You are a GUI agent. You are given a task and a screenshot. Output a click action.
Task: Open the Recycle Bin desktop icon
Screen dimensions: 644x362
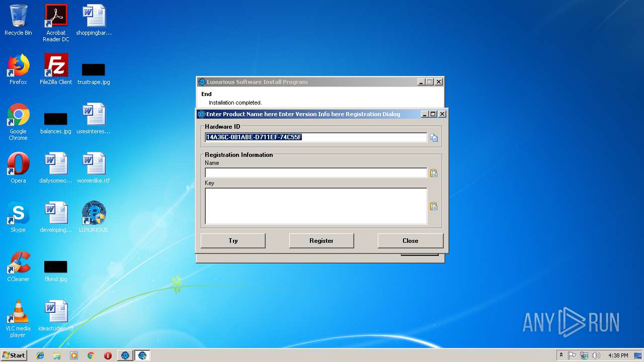coord(18,20)
